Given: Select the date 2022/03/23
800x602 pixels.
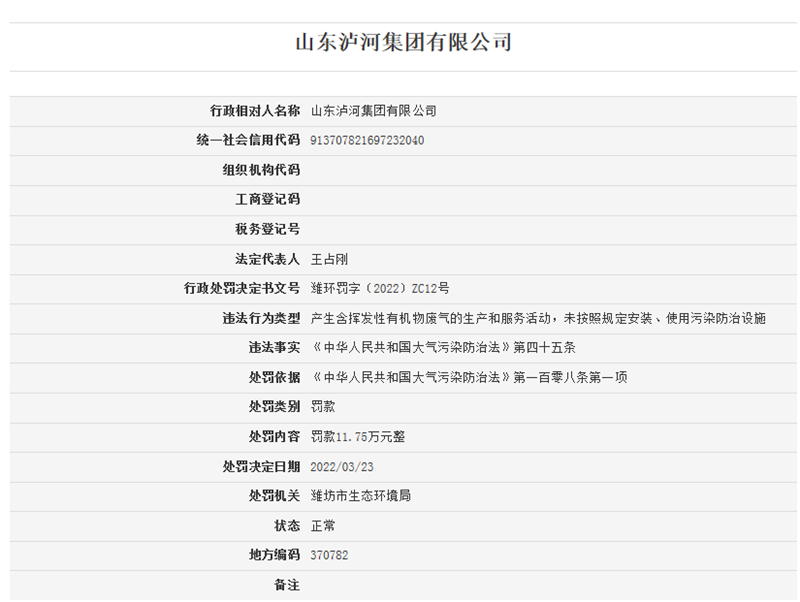Looking at the screenshot, I should (x=342, y=467).
